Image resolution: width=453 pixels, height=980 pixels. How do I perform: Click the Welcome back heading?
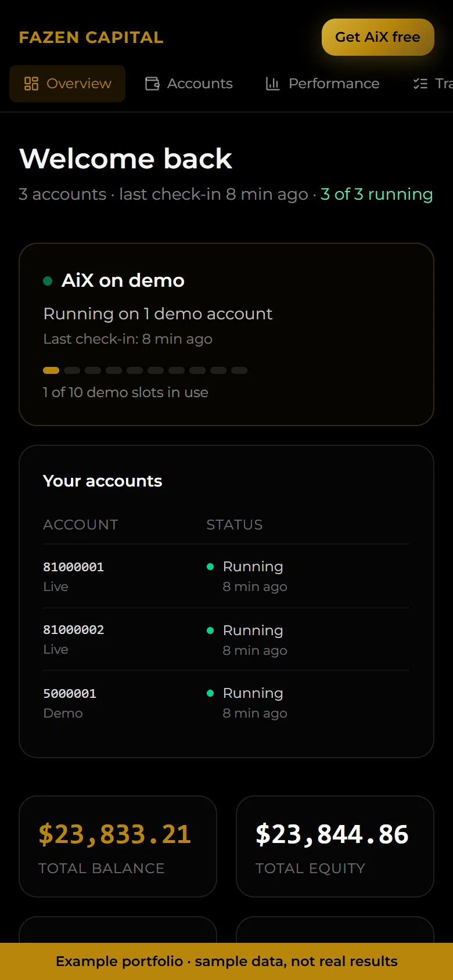click(x=125, y=158)
